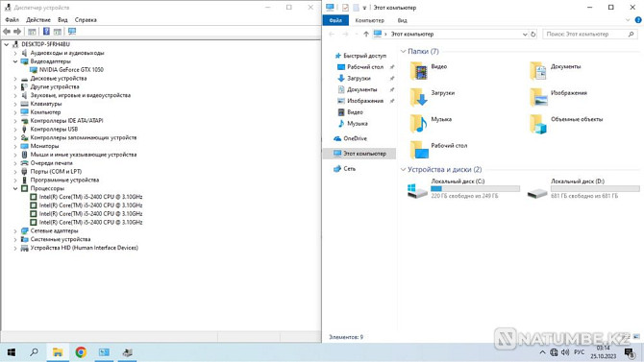Open Google Chrome from the taskbar
Viewport: 644px width, 362px height.
(x=81, y=352)
